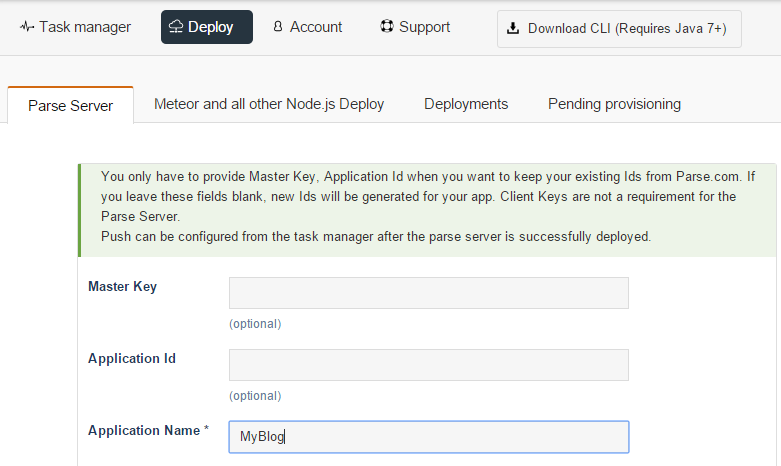The height and width of the screenshot is (466, 781).
Task: Click the Application Name field containing MyBlog
Action: (429, 437)
